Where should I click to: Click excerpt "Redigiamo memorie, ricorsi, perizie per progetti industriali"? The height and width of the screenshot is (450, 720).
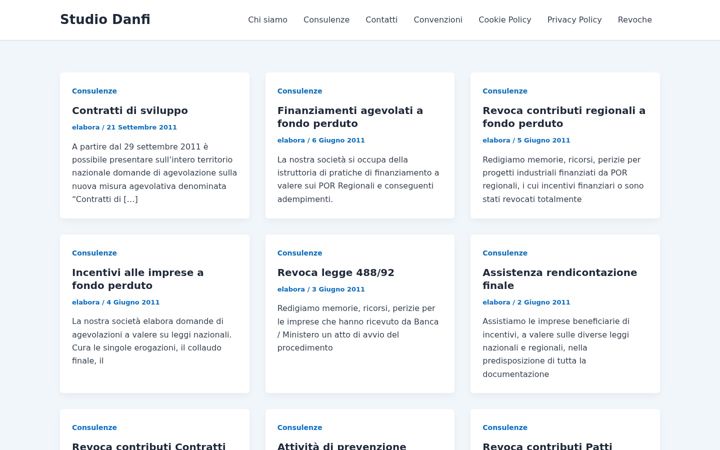[563, 180]
